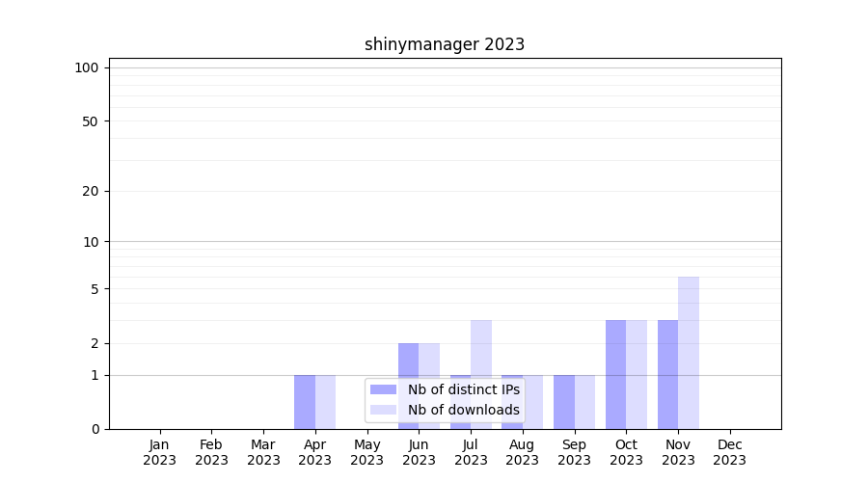
Task: Pick the April downloads bar
Action: [x=325, y=401]
